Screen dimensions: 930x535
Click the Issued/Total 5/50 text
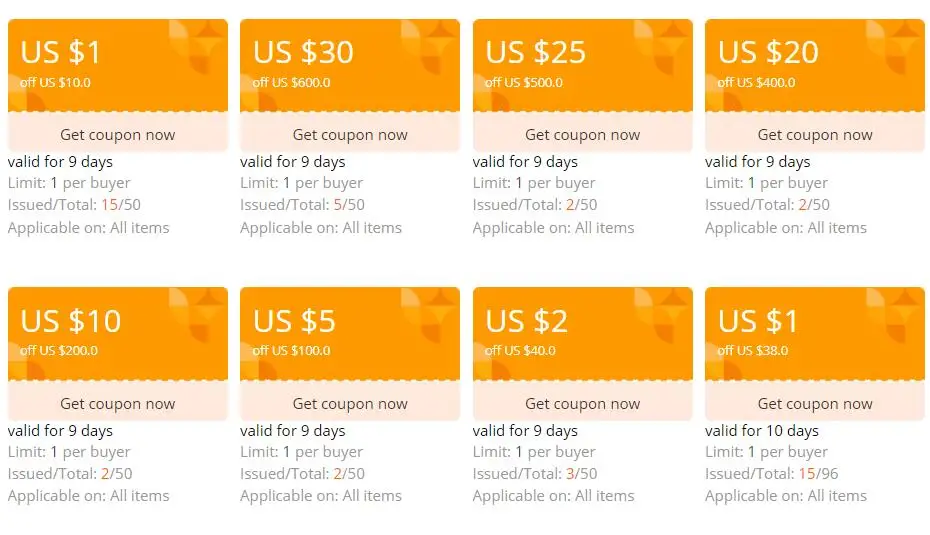(302, 205)
